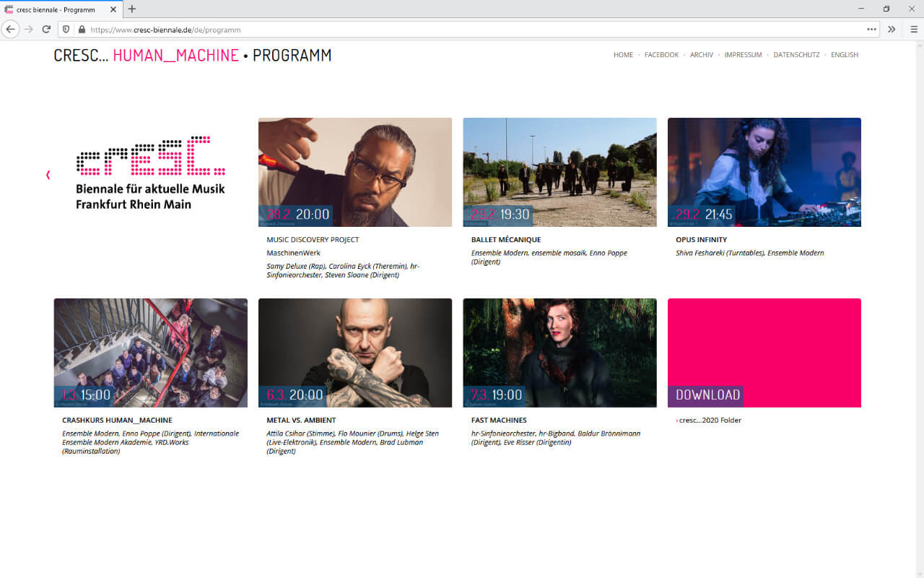Open the IMPRESSUM navigation link

click(x=743, y=55)
